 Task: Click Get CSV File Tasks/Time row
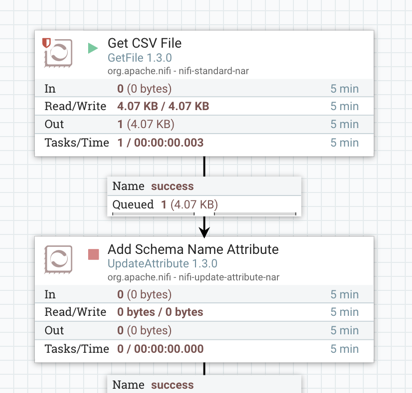click(204, 143)
